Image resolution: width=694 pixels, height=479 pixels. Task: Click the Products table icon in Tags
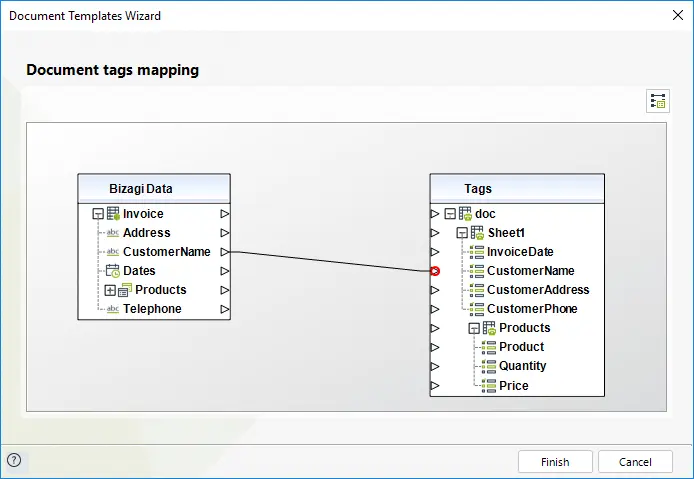click(x=489, y=328)
